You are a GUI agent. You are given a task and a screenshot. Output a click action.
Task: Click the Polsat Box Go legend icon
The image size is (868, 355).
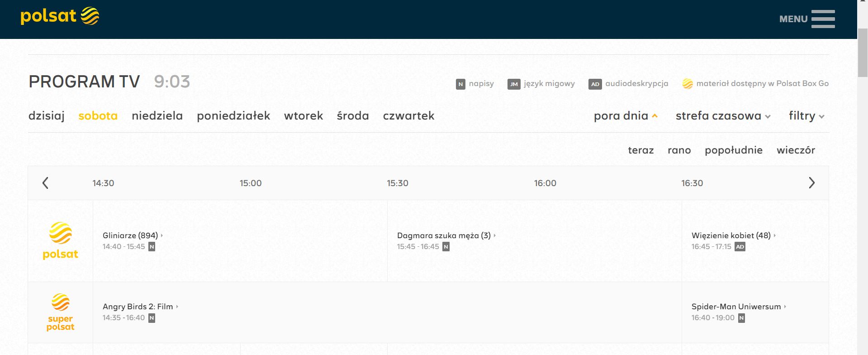pyautogui.click(x=688, y=84)
